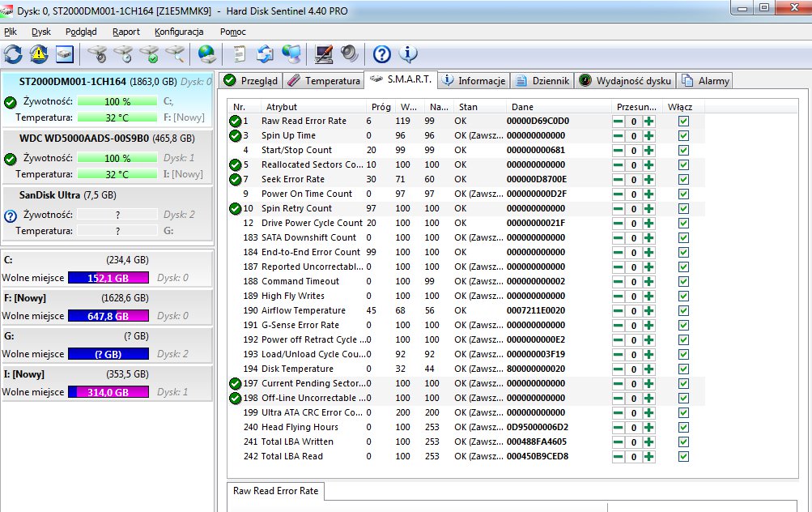The width and height of the screenshot is (812, 512).
Task: Click the green plus for Head Flying Hours
Action: (649, 428)
